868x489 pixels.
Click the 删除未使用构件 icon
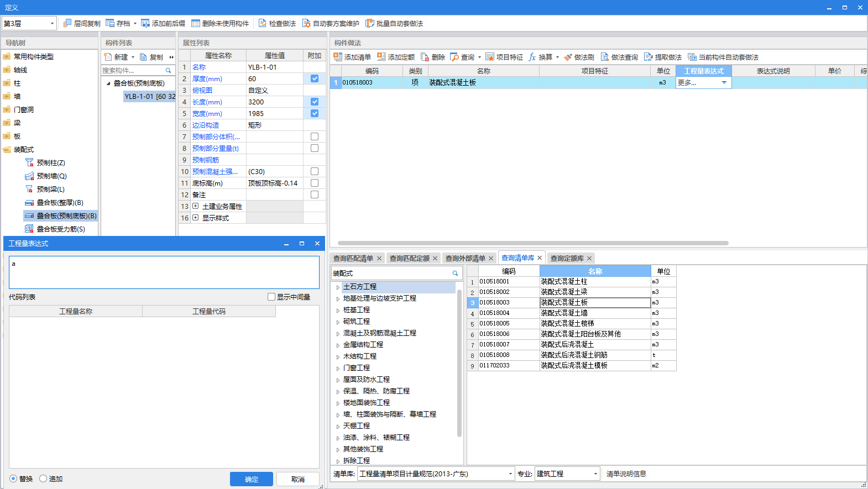196,23
